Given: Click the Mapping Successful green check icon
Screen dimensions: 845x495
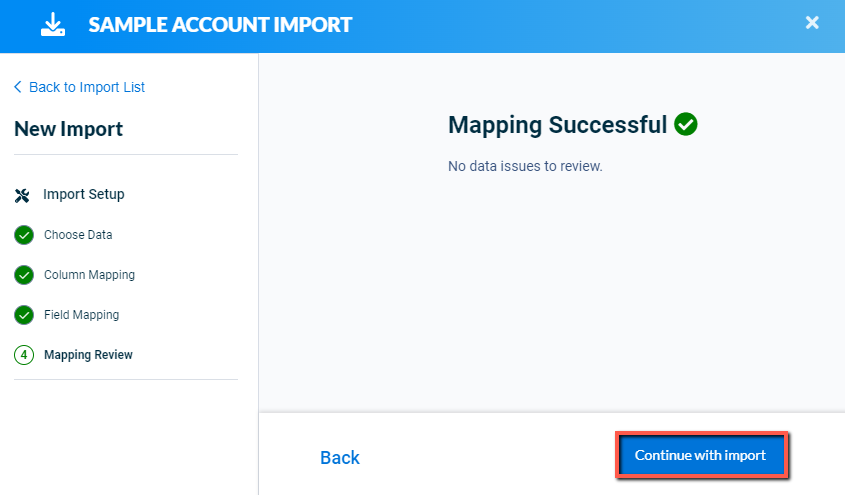Looking at the screenshot, I should pos(685,124).
